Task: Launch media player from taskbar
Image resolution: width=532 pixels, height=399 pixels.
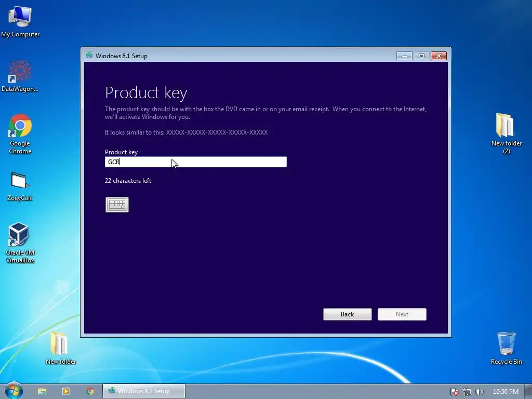Action: tap(66, 391)
